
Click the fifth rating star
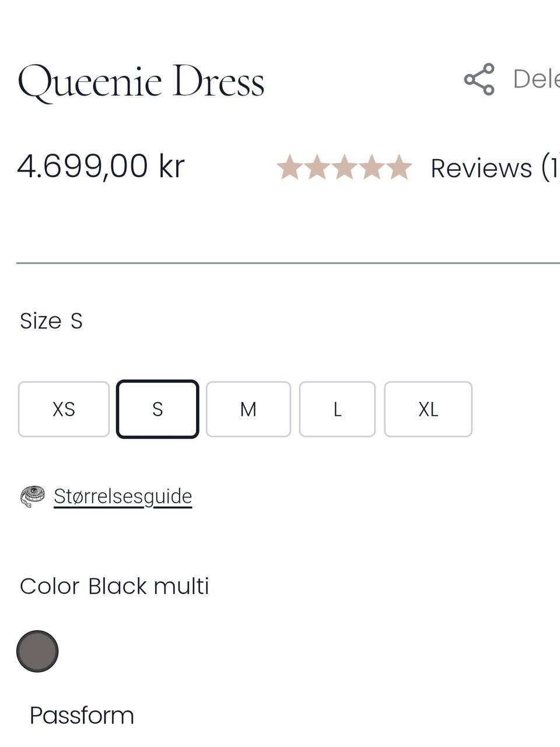pos(399,167)
